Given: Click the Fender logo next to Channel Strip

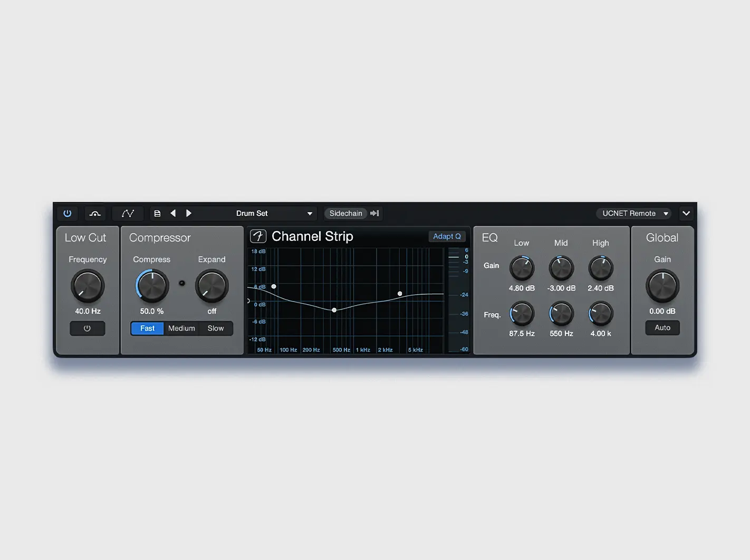Looking at the screenshot, I should pos(258,236).
